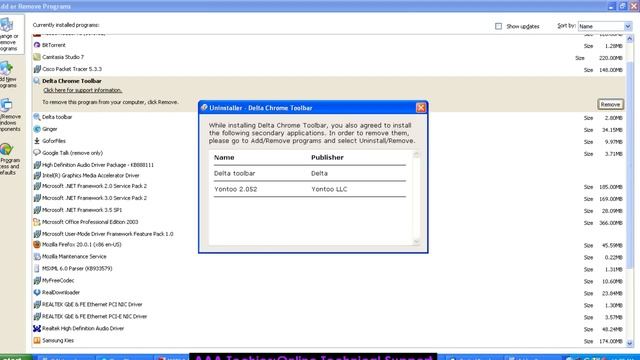Click the 174.00MB size of Samsung Kies

tap(611, 341)
